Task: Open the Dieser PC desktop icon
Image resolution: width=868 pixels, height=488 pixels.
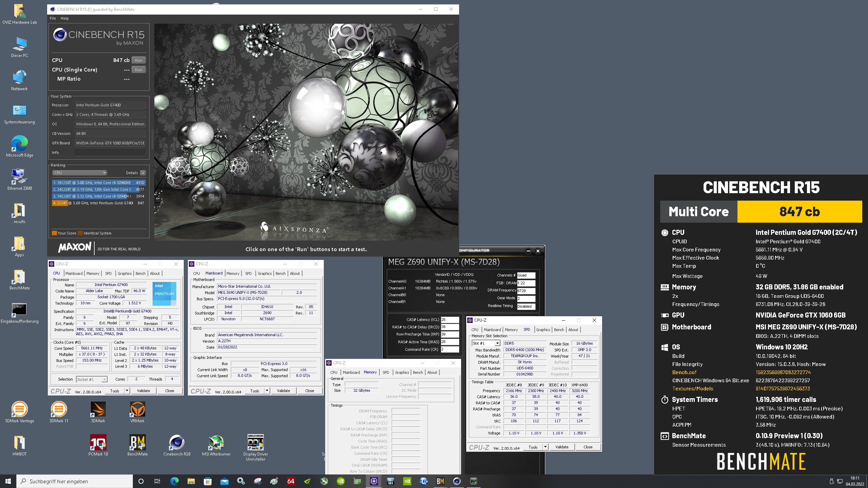Action: coord(19,47)
